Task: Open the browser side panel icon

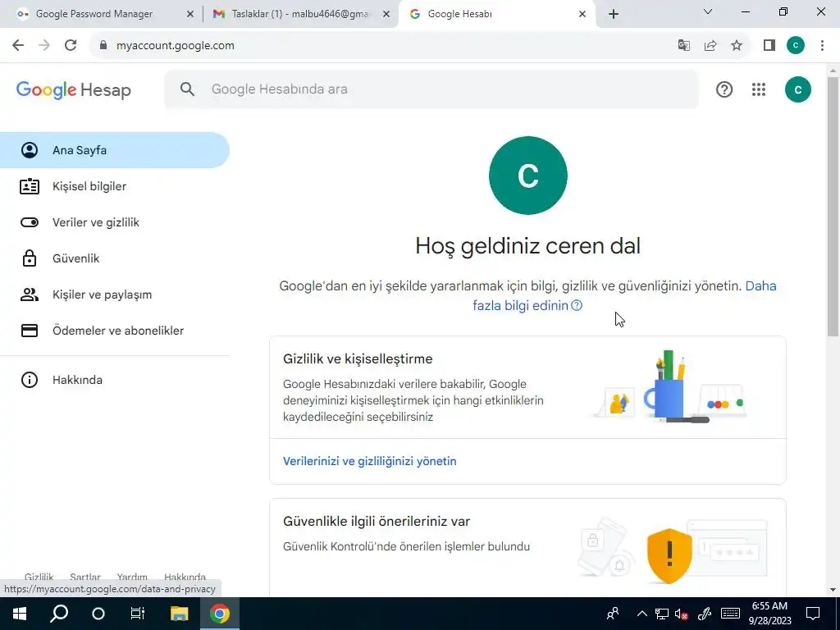Action: (769, 46)
